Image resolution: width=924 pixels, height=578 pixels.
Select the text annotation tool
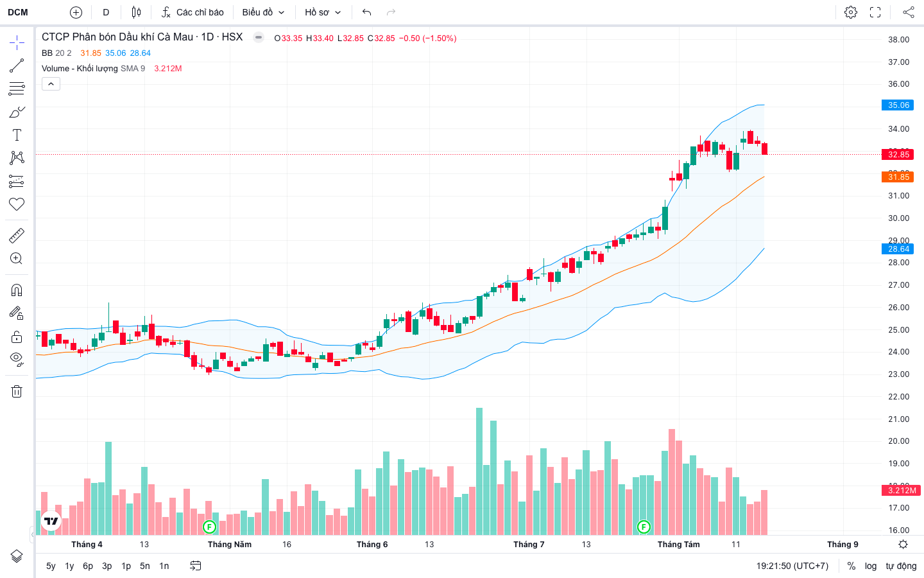click(17, 135)
